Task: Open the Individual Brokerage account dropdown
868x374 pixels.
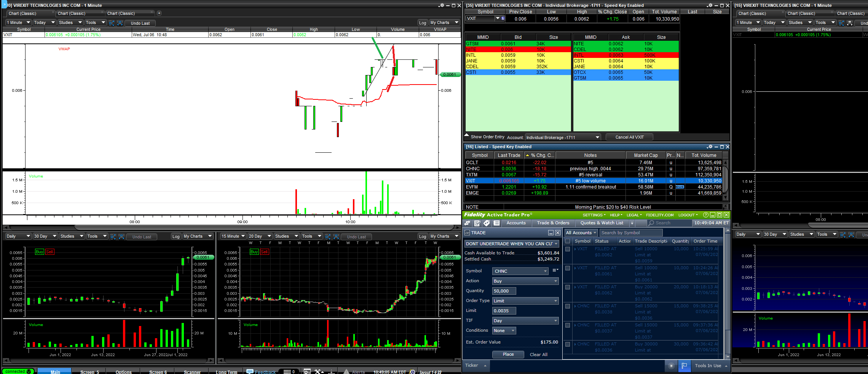Action: pos(563,137)
